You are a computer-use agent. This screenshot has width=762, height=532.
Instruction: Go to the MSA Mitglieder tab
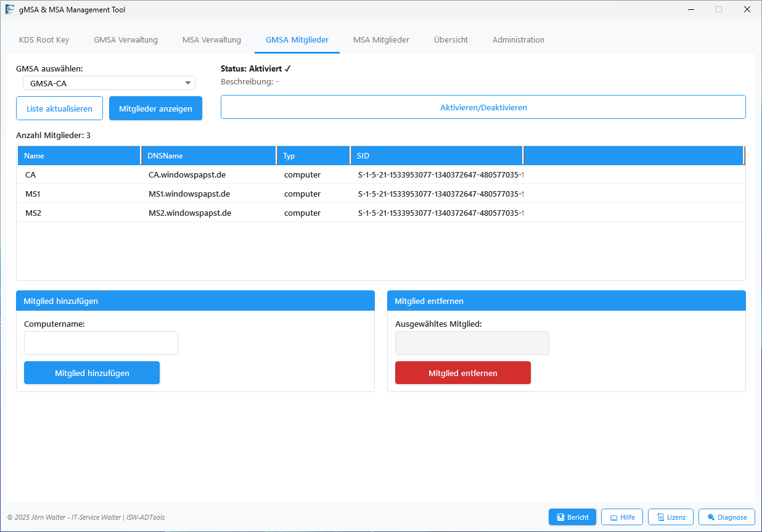pos(381,40)
